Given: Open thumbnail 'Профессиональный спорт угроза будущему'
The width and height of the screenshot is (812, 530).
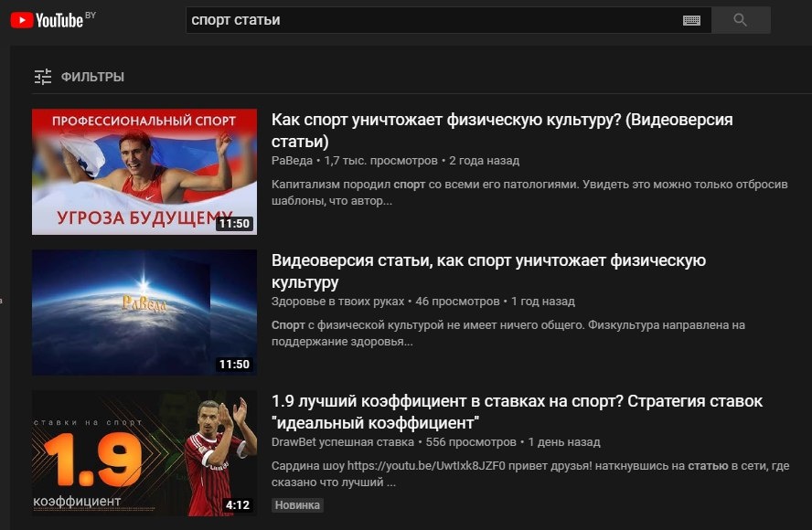Looking at the screenshot, I should [144, 172].
